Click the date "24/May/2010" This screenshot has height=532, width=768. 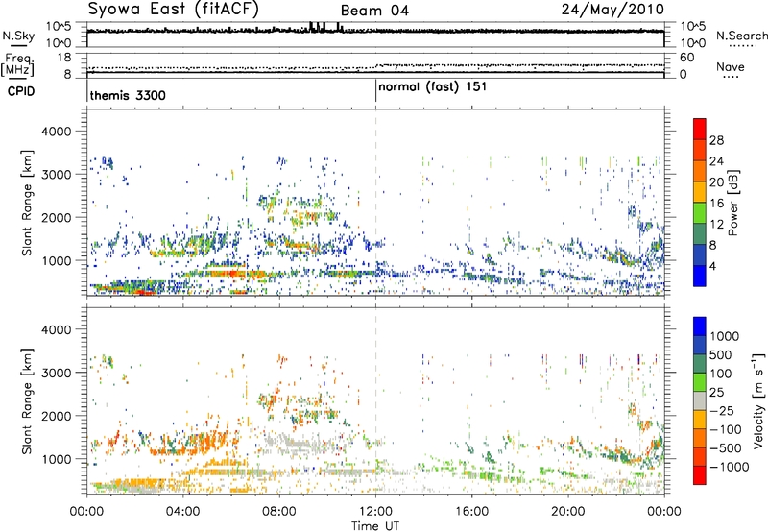[612, 9]
